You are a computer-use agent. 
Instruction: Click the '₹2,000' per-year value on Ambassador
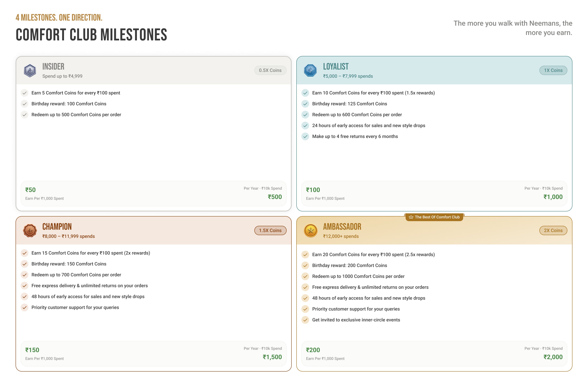(553, 357)
